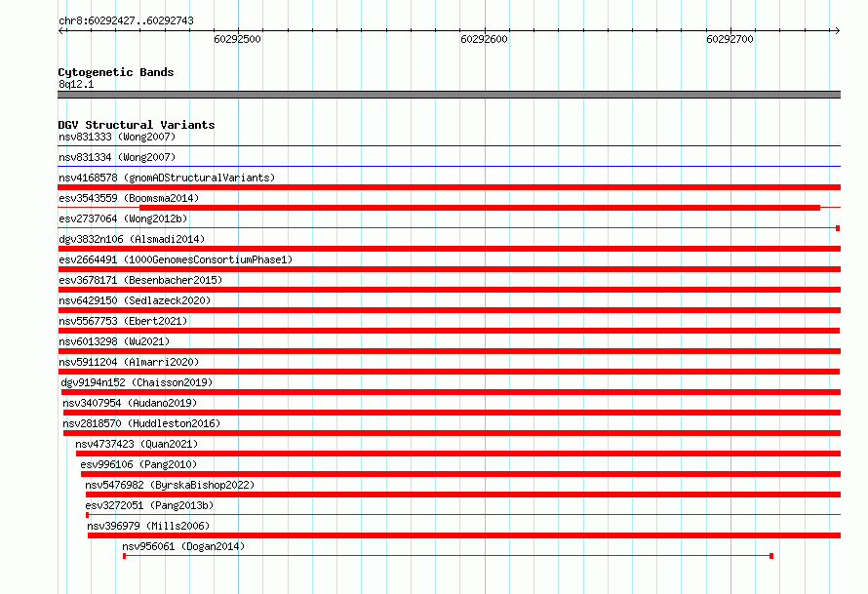Click the Cytogenetic Bands track title
Screen dimensions: 868x594
tap(116, 72)
